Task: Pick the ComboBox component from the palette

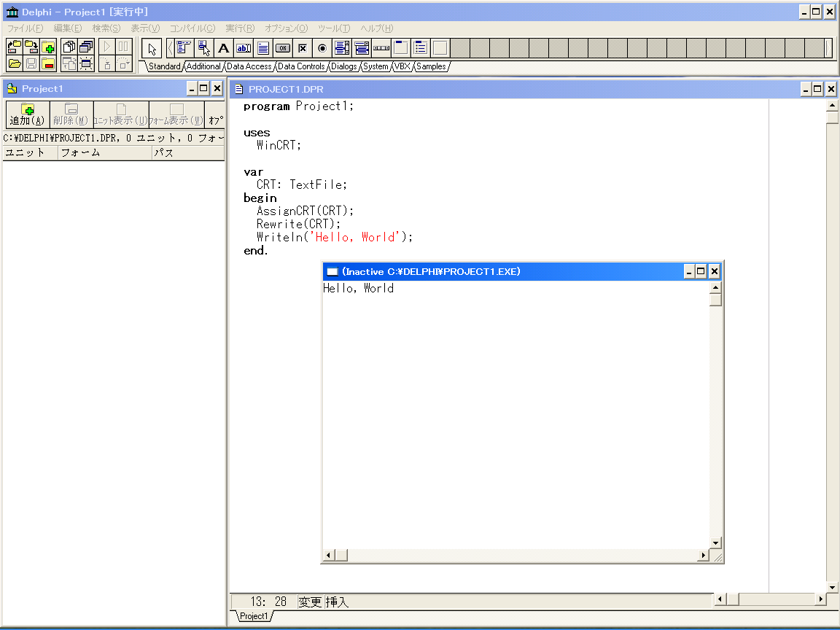Action: 362,48
